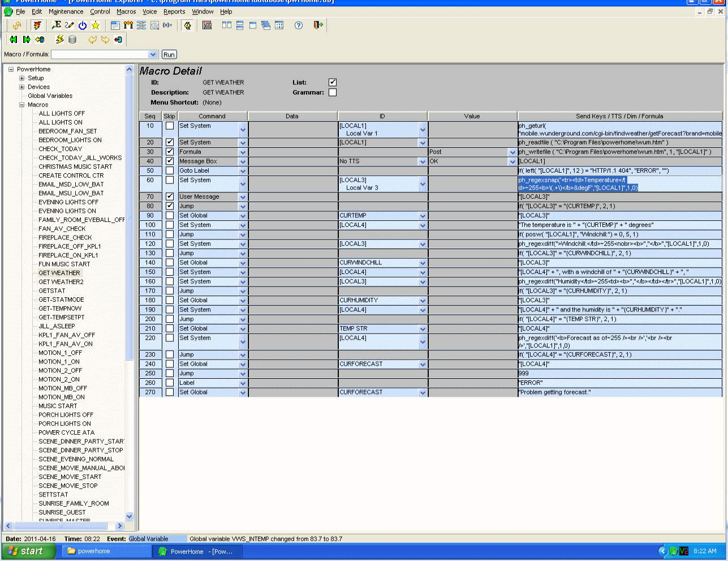Open Command dropdown for sequence 10

[243, 130]
